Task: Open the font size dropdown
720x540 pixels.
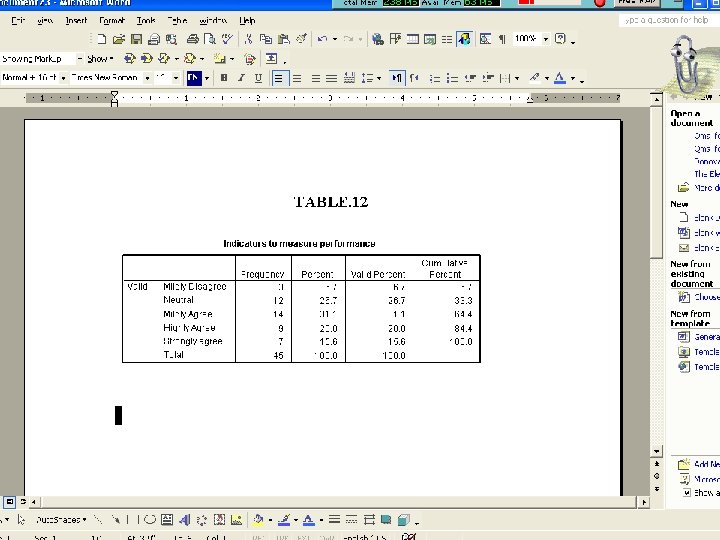Action: 175,78
